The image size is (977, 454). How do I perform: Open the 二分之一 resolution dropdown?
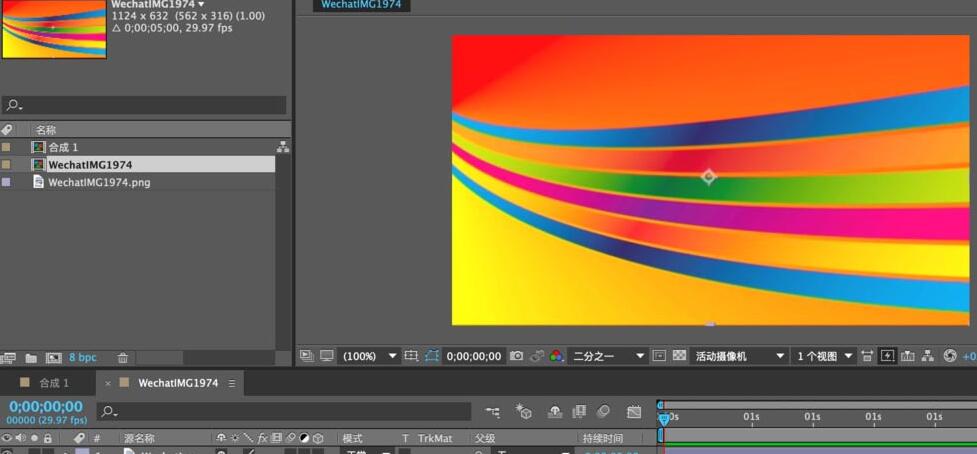point(608,356)
